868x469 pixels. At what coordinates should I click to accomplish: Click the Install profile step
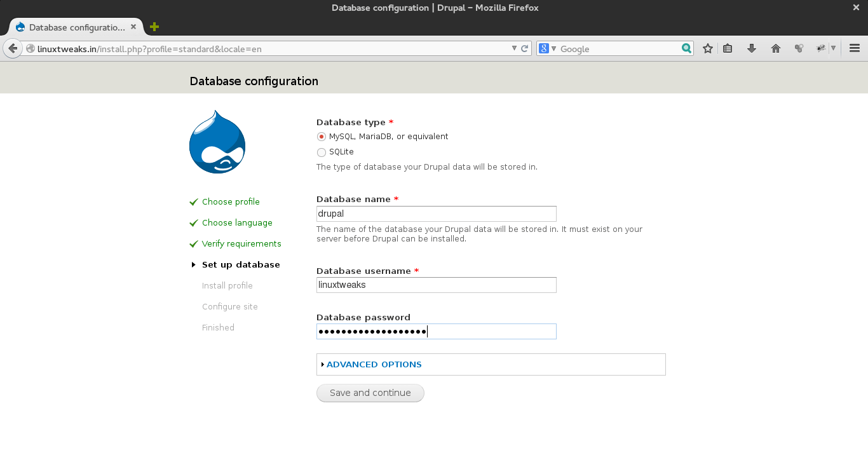coord(227,285)
